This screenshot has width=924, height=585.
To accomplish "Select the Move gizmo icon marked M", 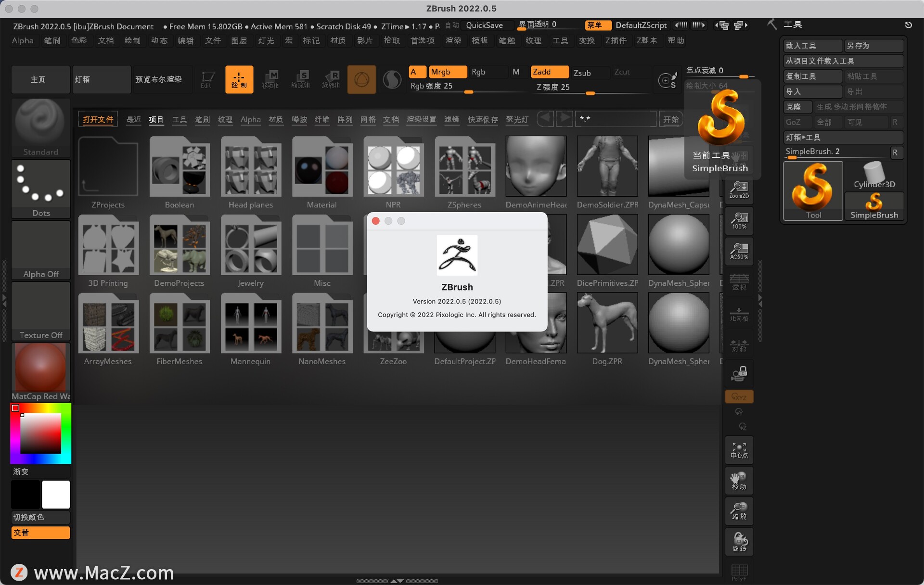I will pyautogui.click(x=270, y=79).
